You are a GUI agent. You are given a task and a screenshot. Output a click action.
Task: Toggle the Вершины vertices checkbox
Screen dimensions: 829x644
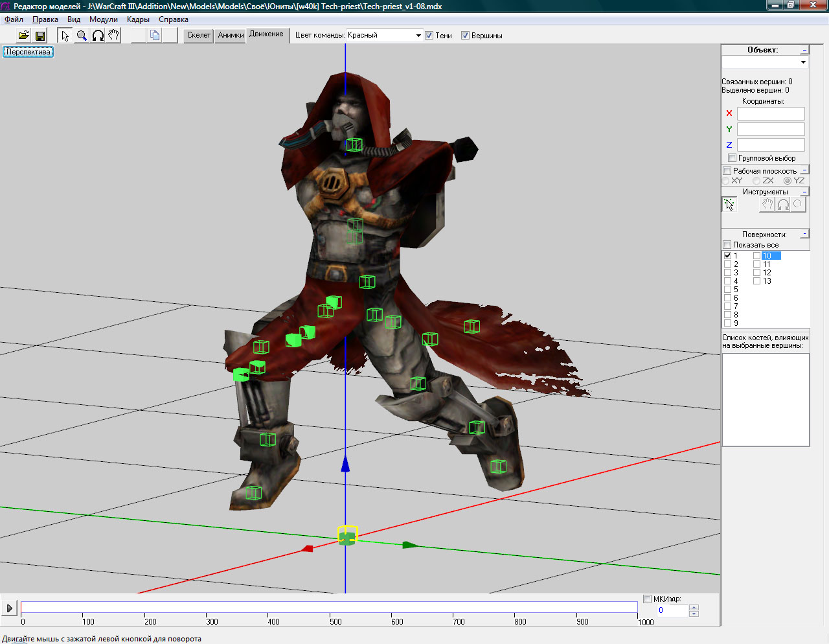click(x=465, y=36)
